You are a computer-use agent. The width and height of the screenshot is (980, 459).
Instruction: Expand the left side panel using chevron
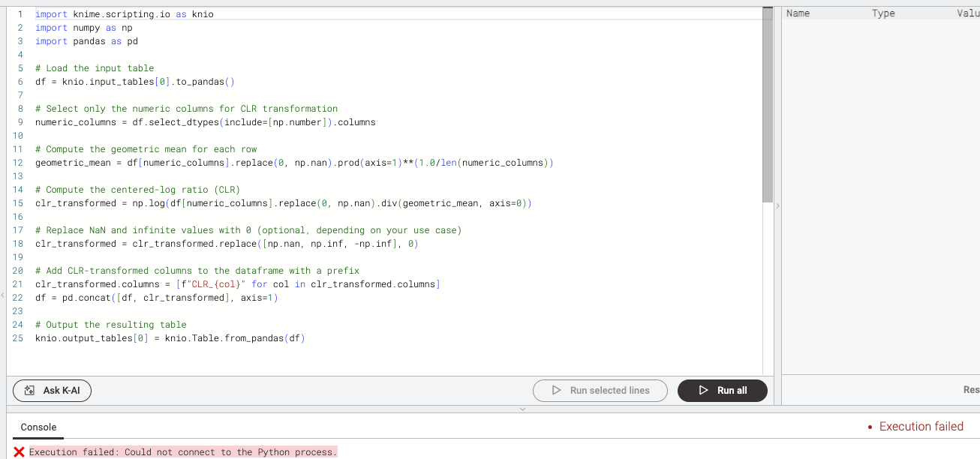3,297
